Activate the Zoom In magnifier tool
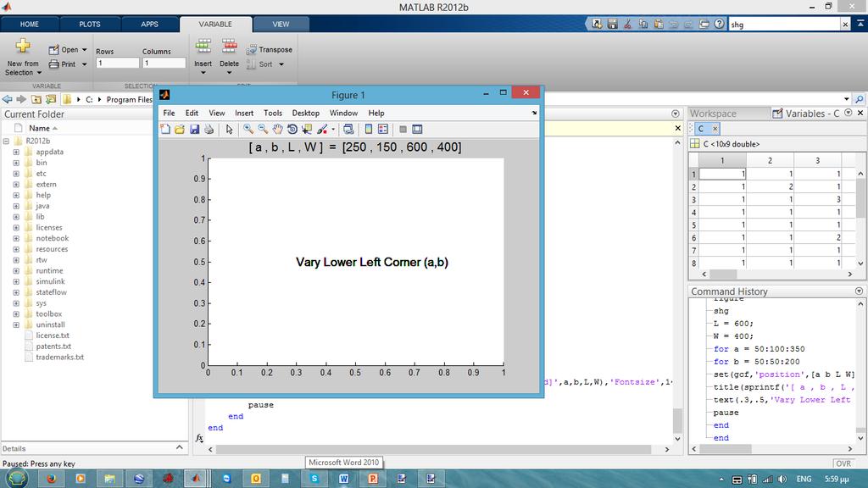This screenshot has height=488, width=868. (x=248, y=129)
